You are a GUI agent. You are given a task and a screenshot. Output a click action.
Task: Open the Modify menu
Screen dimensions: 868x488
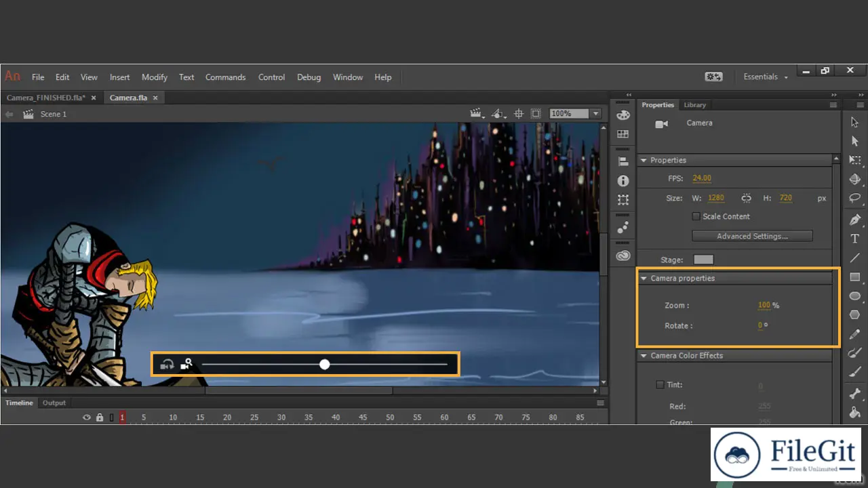155,77
